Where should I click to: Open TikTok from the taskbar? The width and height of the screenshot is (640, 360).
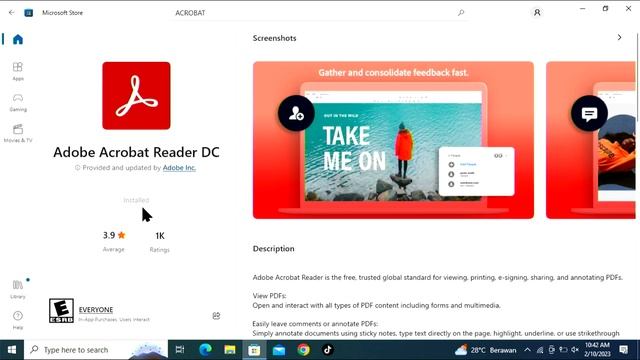[327, 350]
